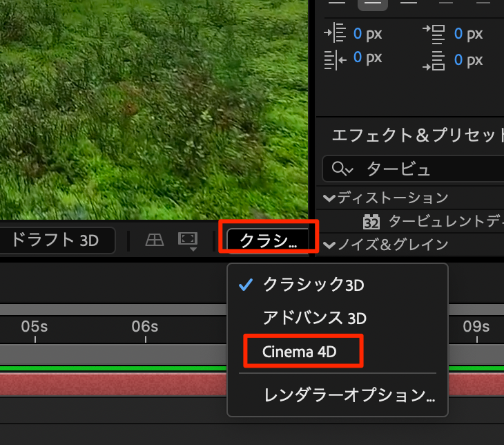504x445 pixels.
Task: Collapse the ディストーション category
Action: point(327,198)
